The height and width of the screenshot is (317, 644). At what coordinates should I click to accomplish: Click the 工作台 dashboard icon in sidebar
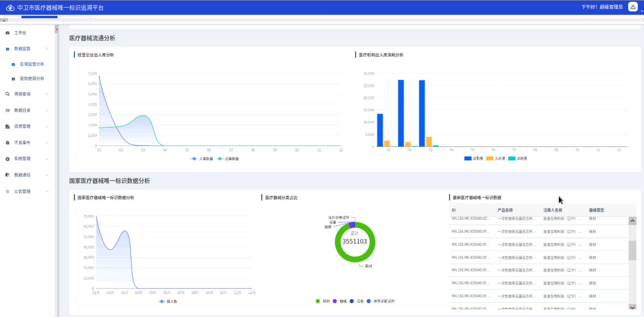8,33
